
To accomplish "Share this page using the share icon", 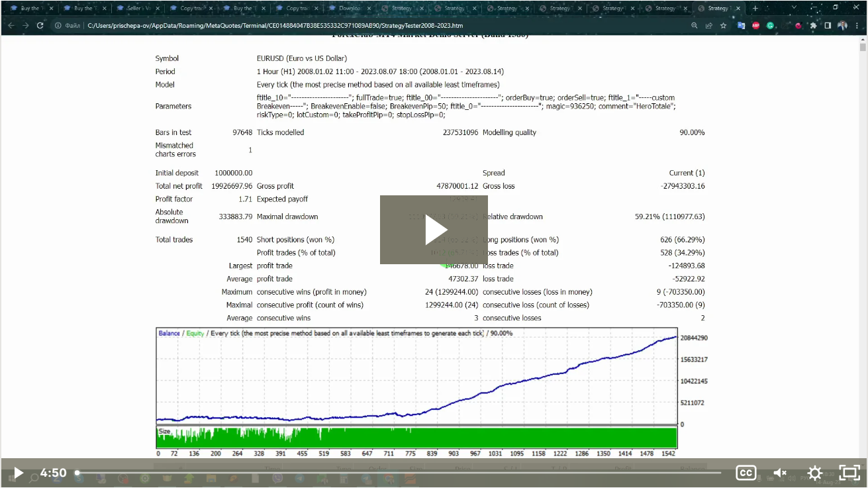I will pyautogui.click(x=708, y=25).
